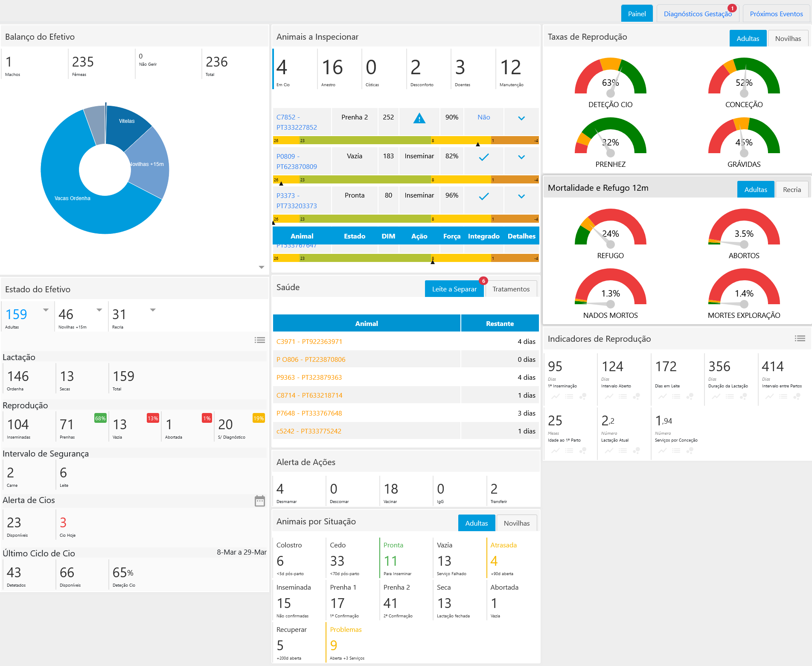Viewport: 812px width, 666px height.
Task: Open the list icon under Intervalo Aberto
Action: 623,396
